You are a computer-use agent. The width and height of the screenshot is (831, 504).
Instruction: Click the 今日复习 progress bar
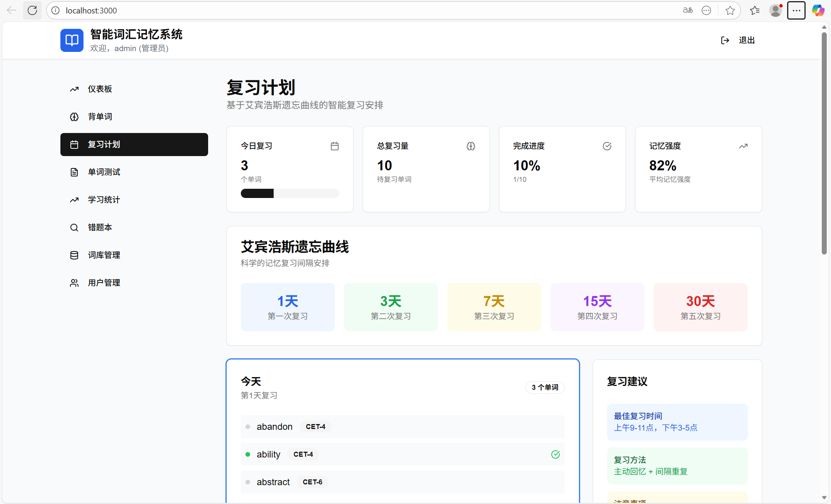290,193
